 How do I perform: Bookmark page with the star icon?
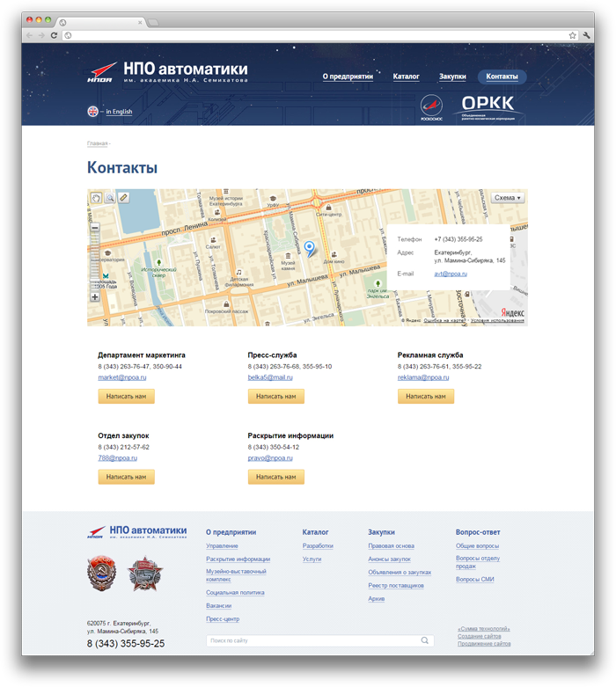(x=572, y=35)
